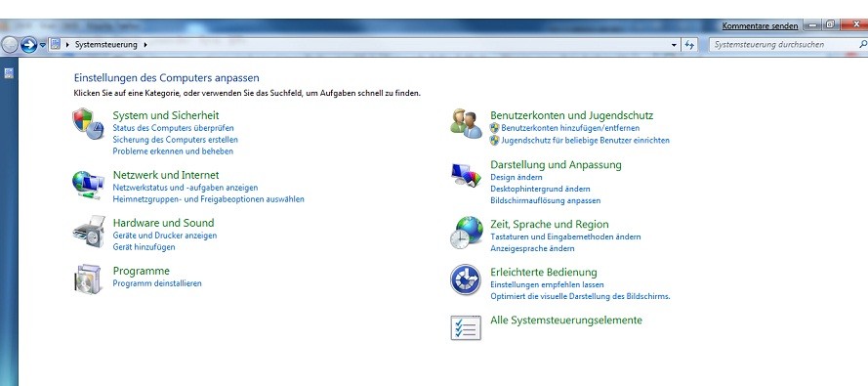Click the Programme software box icon

pos(88,279)
